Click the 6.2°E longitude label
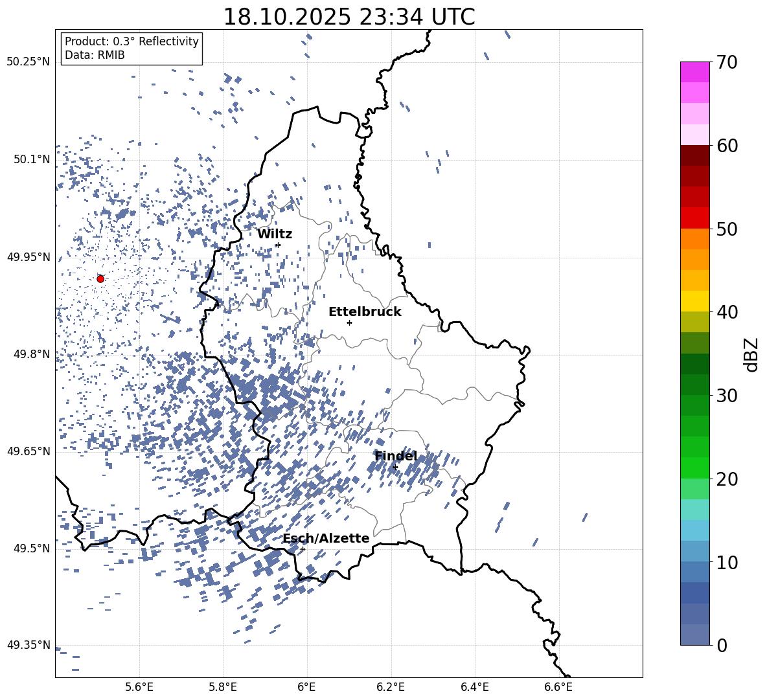 tap(391, 687)
